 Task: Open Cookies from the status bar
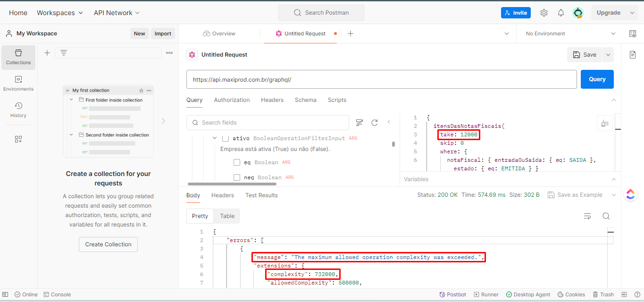coord(571,294)
